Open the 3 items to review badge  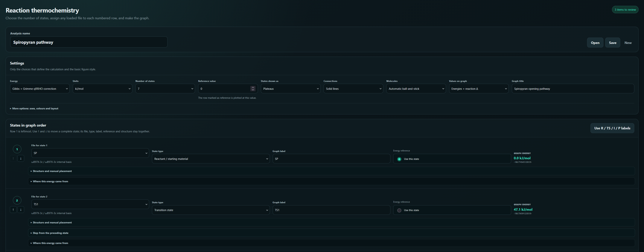(x=625, y=10)
